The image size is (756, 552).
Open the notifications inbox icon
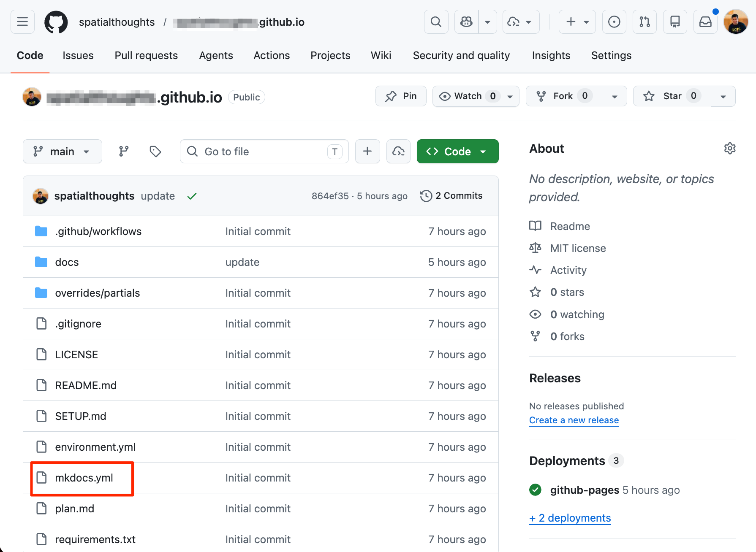click(705, 22)
